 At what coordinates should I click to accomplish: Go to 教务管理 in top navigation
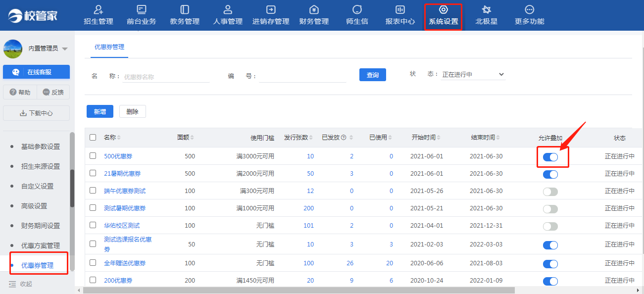click(x=185, y=15)
